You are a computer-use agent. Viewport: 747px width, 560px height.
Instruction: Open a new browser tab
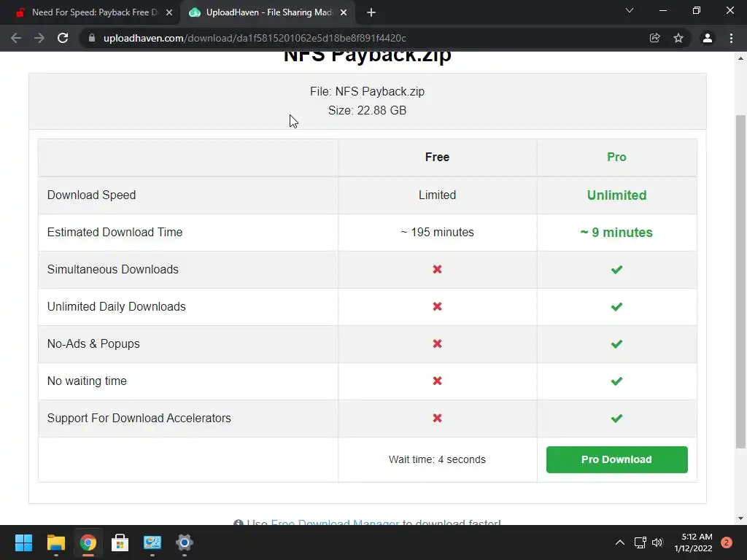(371, 13)
